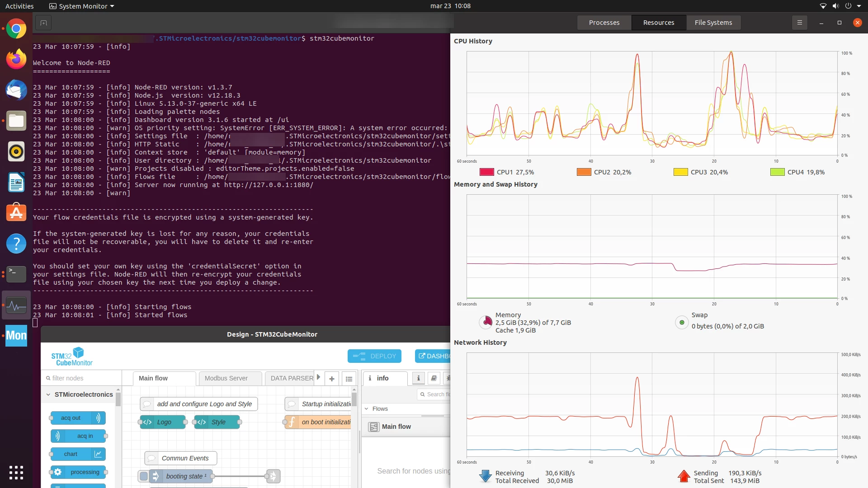Image resolution: width=868 pixels, height=488 pixels.
Task: Toggle the booting state inject button
Action: pyautogui.click(x=144, y=476)
